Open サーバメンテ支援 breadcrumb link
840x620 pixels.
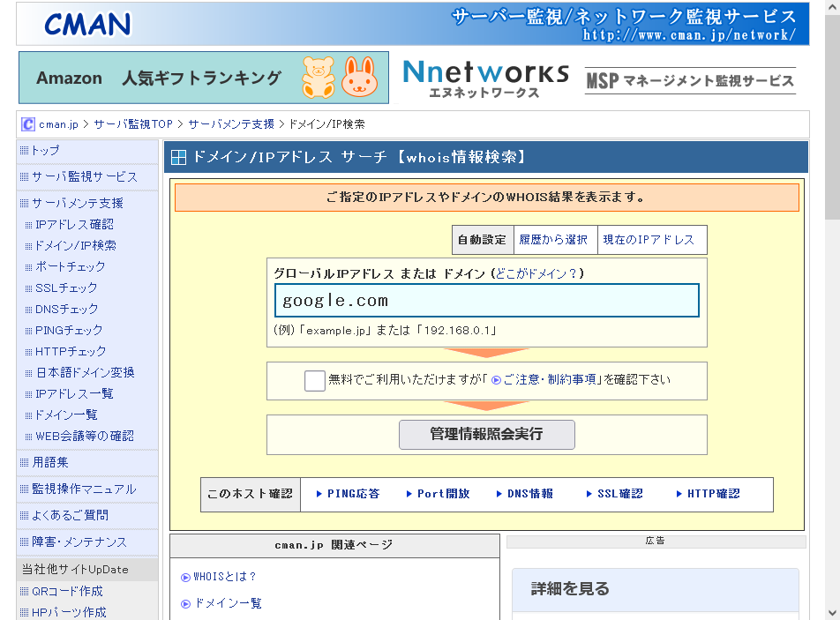(231, 124)
